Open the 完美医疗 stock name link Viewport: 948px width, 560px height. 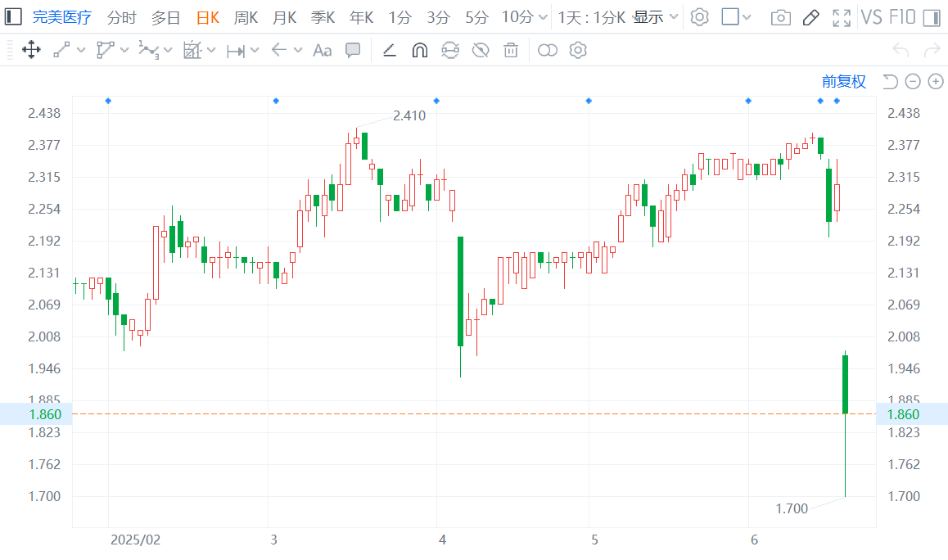(x=61, y=17)
